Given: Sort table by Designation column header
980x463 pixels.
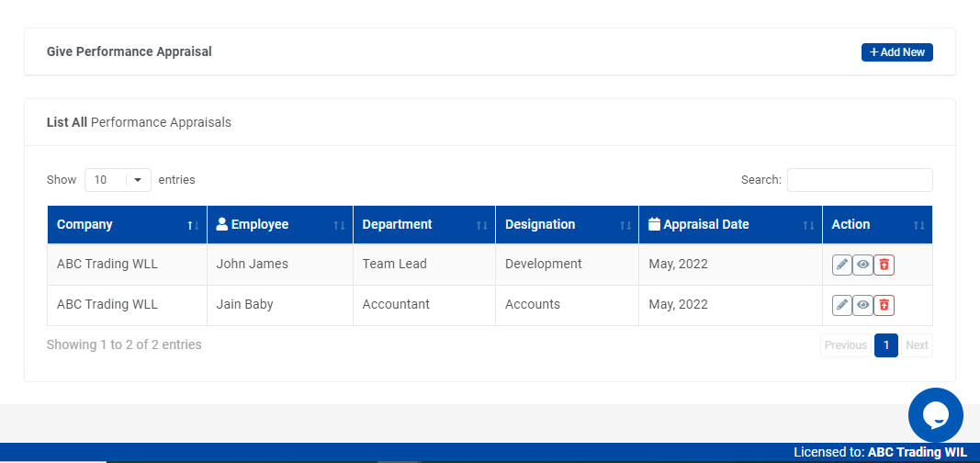Looking at the screenshot, I should pos(566,225).
